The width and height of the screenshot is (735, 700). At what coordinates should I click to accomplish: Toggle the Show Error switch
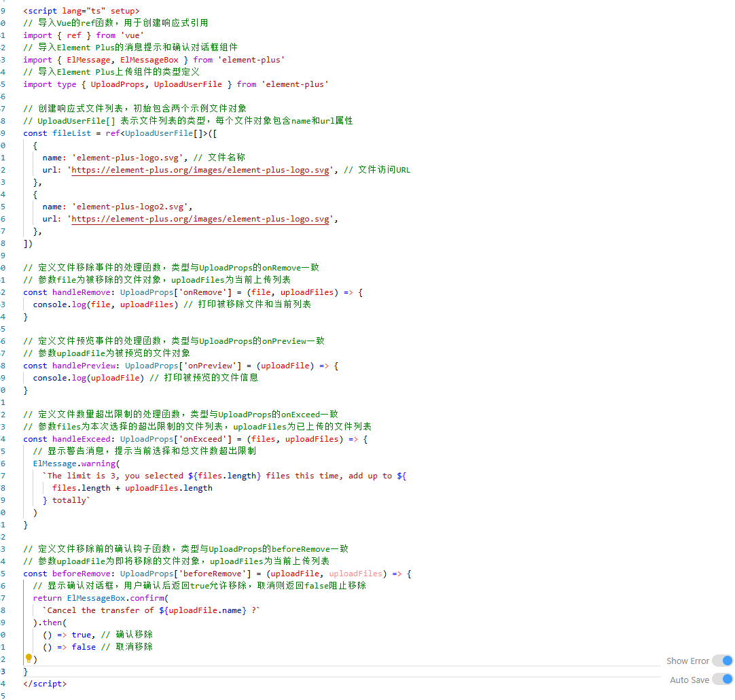pyautogui.click(x=722, y=661)
